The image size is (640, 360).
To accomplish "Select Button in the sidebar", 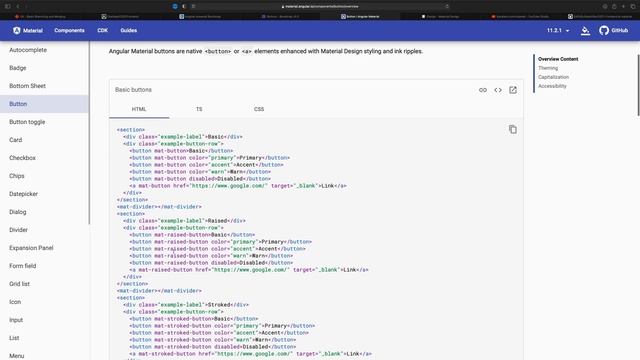I will (44, 104).
